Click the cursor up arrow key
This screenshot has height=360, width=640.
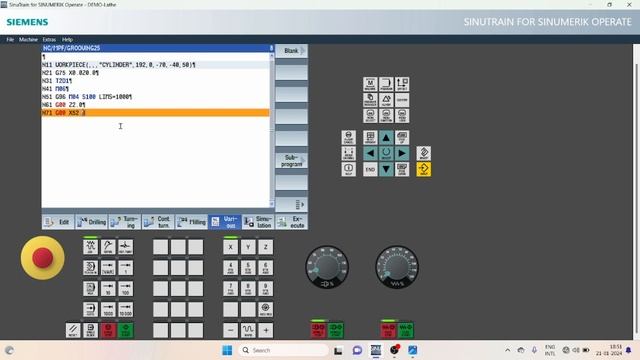[x=386, y=138]
